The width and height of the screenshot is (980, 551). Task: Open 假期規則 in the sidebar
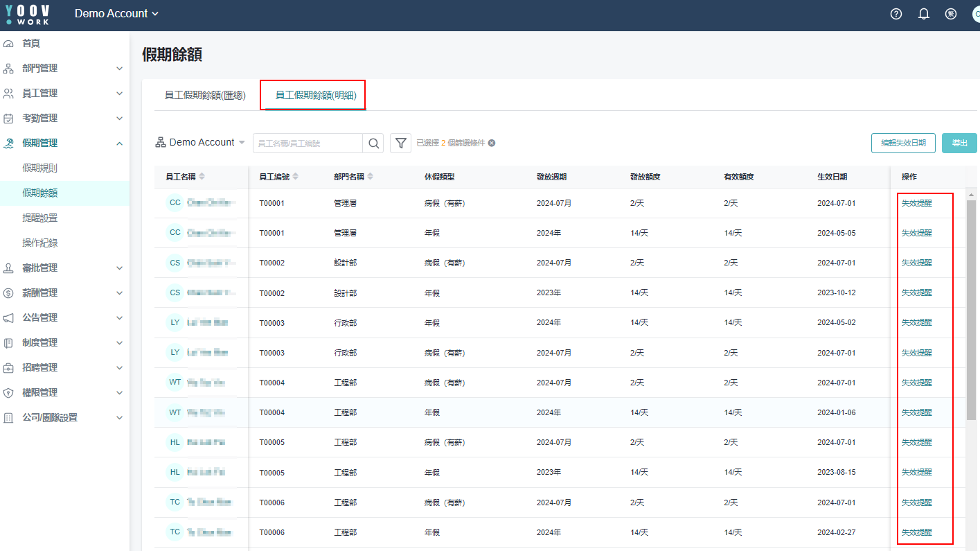[40, 168]
